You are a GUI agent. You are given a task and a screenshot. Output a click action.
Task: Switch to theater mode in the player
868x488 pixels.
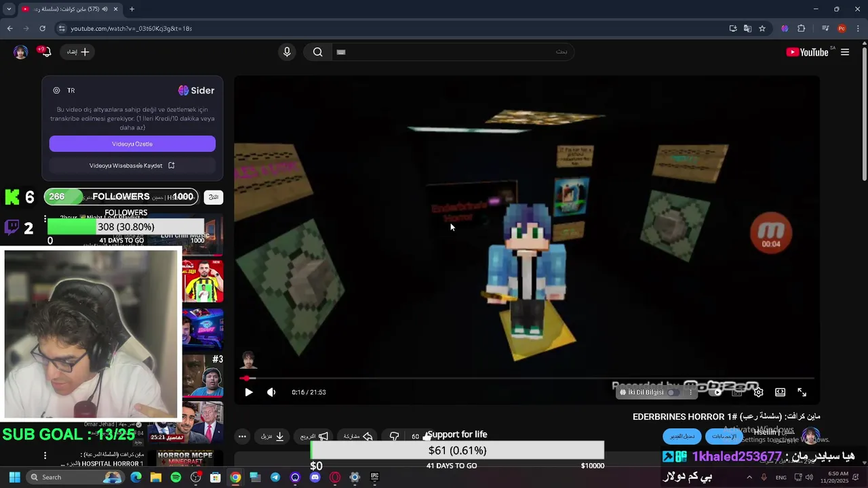click(781, 392)
